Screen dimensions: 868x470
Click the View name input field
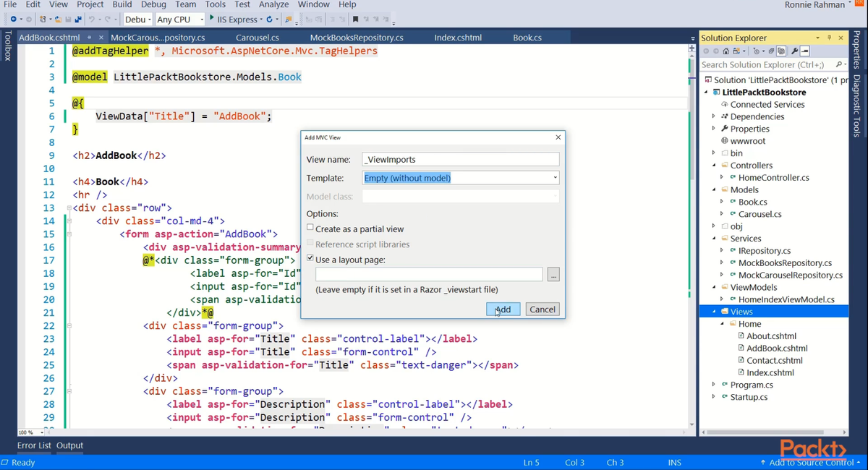461,159
